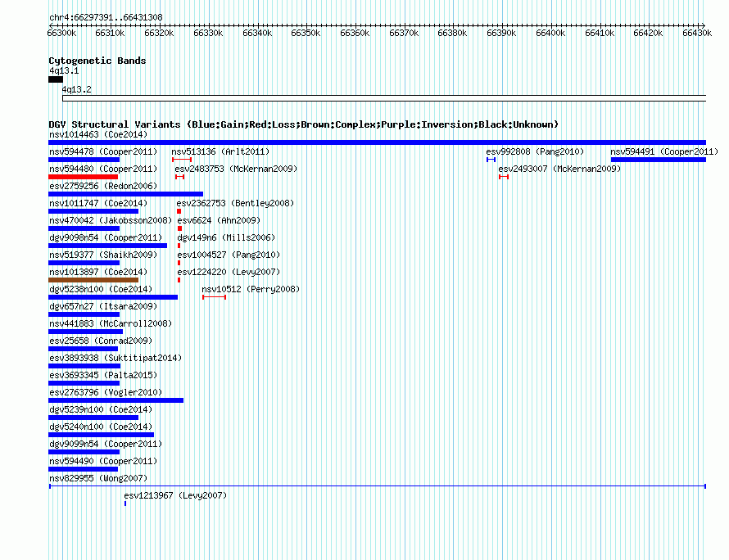729x560 pixels.
Task: Click the 66430k ruler position
Action: 697,33
